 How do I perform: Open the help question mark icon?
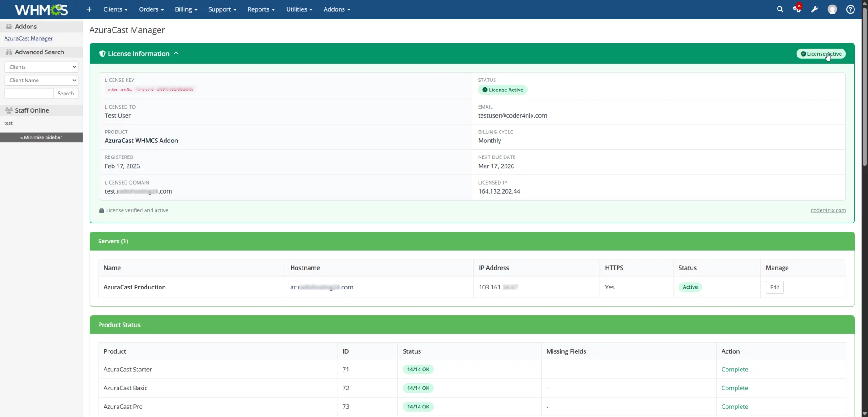(x=850, y=9)
